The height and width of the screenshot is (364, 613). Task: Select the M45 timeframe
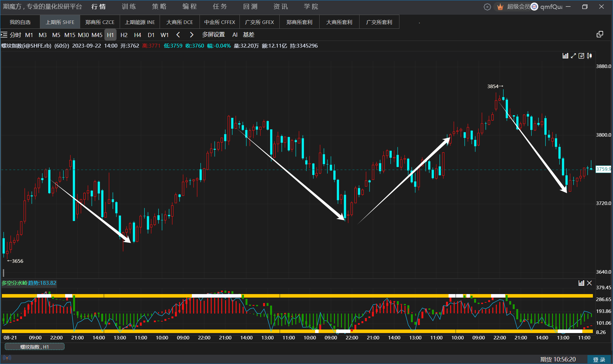coord(97,35)
